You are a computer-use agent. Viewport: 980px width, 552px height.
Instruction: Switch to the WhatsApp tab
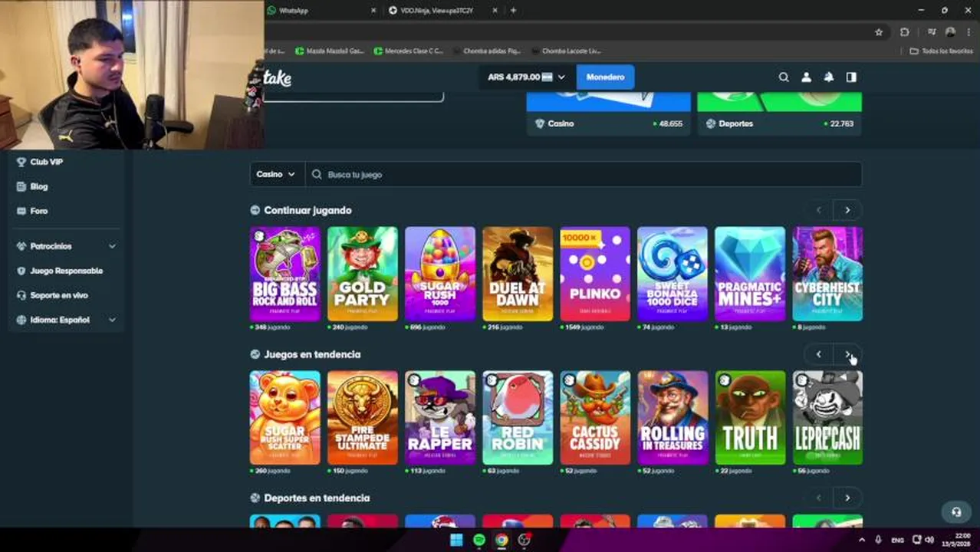pyautogui.click(x=321, y=11)
